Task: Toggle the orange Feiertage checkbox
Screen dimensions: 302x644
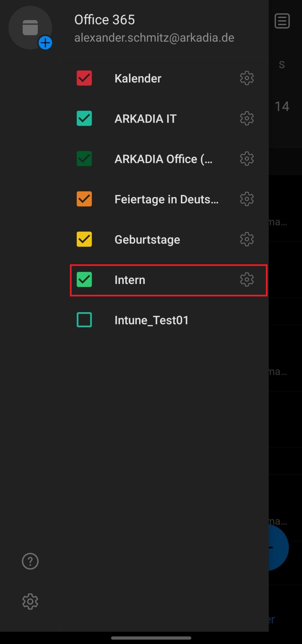Action: coord(84,199)
